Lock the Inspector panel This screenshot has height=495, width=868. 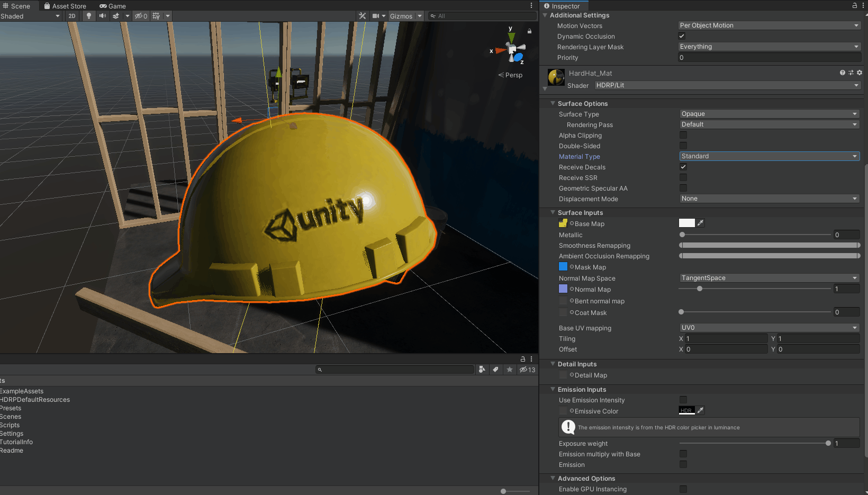coord(855,5)
